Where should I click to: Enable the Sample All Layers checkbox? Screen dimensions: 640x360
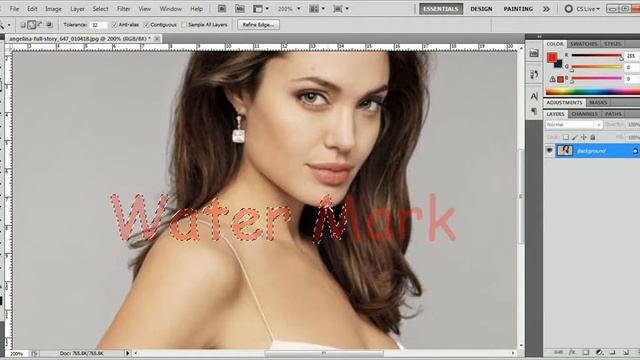coord(184,25)
